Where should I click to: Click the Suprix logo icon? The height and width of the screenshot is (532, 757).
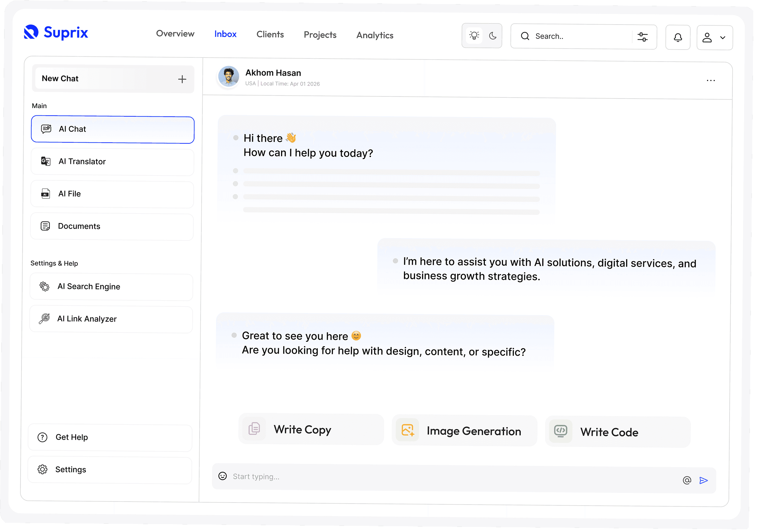click(x=31, y=32)
